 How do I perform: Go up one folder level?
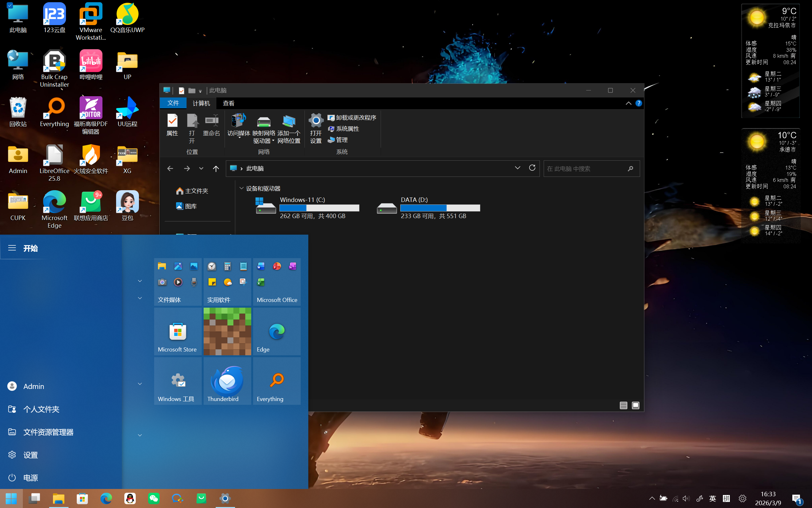click(x=216, y=168)
